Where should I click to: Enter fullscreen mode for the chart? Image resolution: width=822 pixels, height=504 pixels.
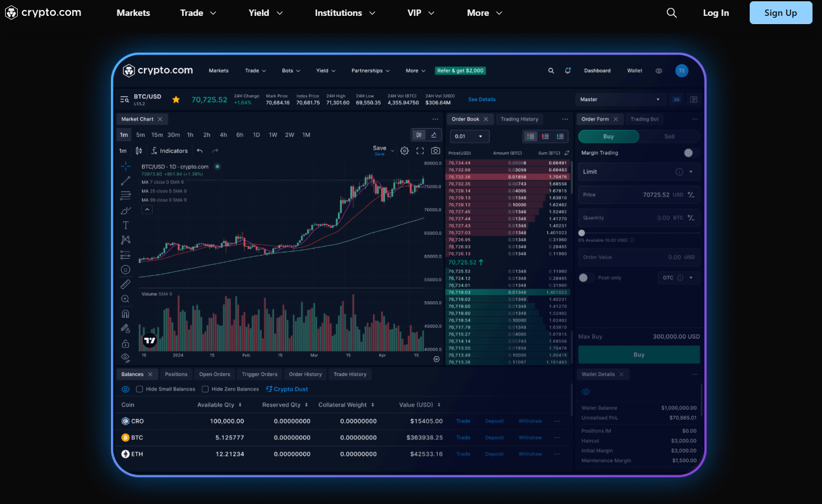pos(420,151)
